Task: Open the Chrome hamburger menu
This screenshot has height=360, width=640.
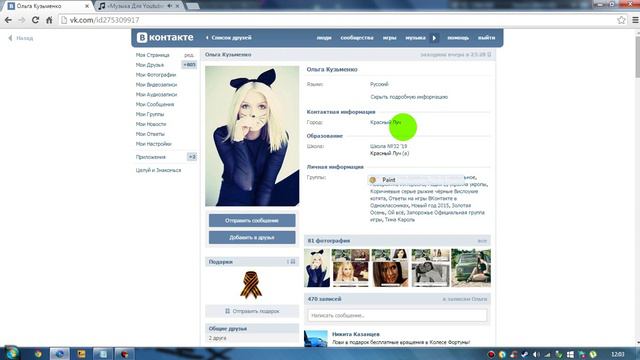Action: pyautogui.click(x=635, y=20)
